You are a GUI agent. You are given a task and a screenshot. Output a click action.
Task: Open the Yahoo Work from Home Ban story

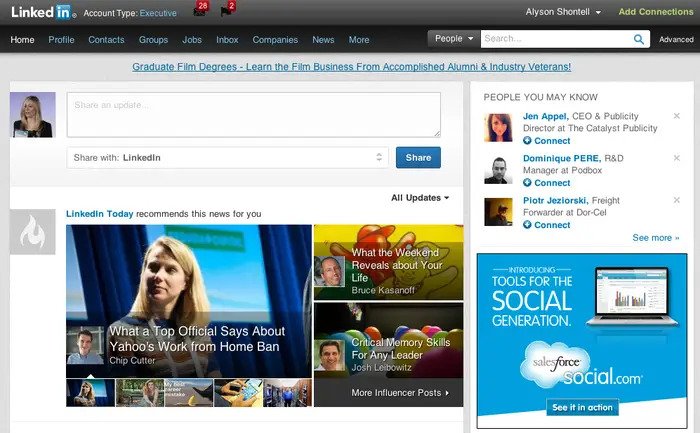pyautogui.click(x=196, y=338)
